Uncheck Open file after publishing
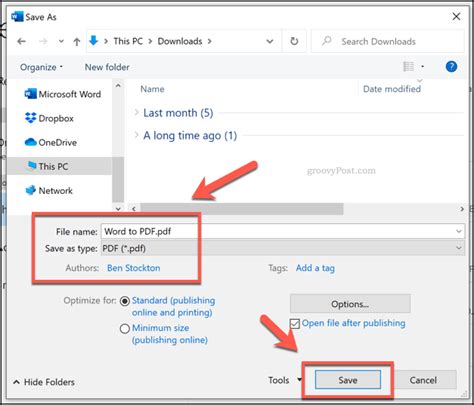The image size is (474, 405). 295,323
